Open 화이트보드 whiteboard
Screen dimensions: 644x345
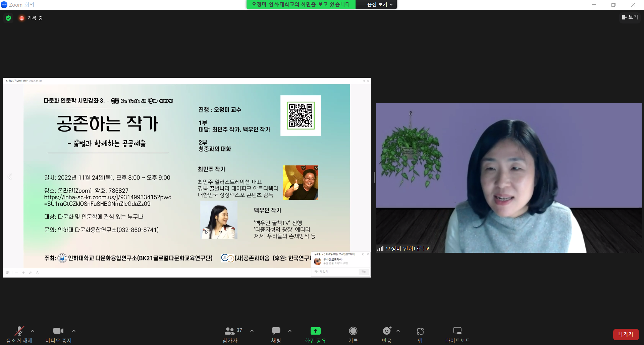[x=458, y=335]
